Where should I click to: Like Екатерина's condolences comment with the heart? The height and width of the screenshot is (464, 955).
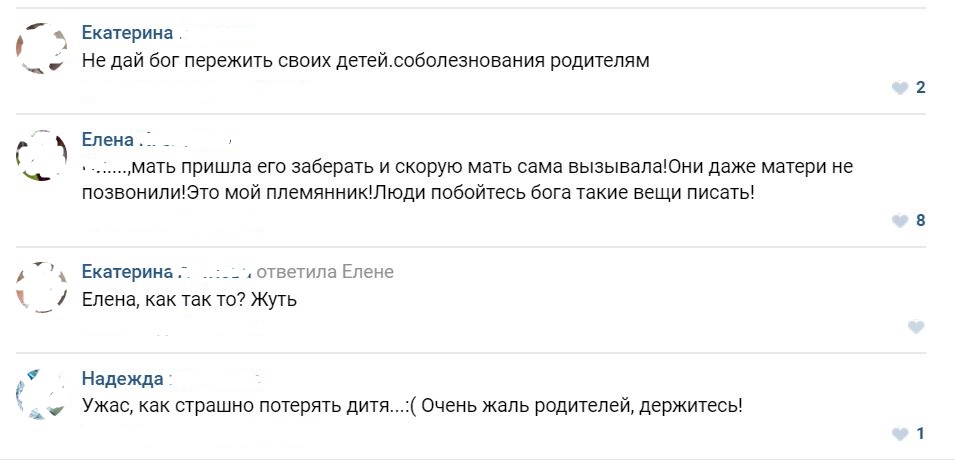point(900,88)
